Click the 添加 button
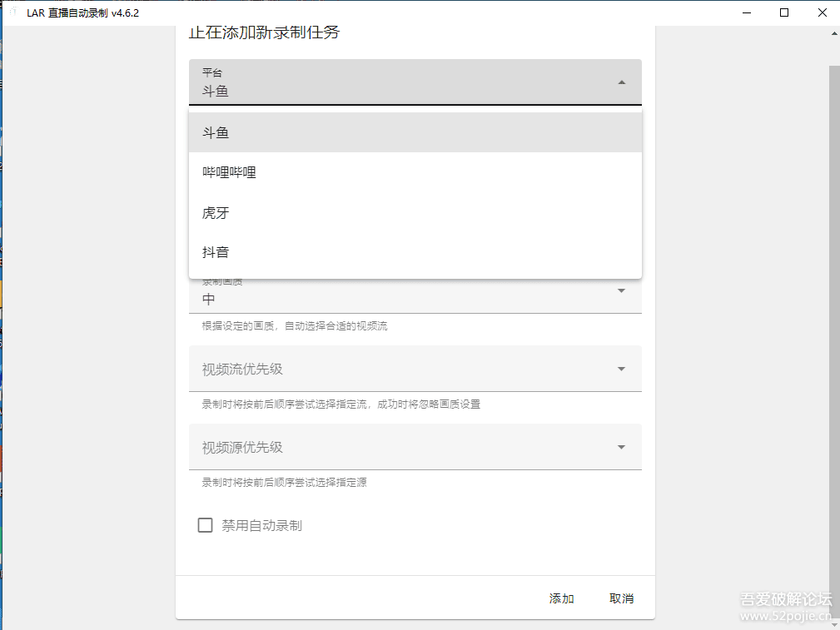Image resolution: width=840 pixels, height=630 pixels. click(561, 598)
